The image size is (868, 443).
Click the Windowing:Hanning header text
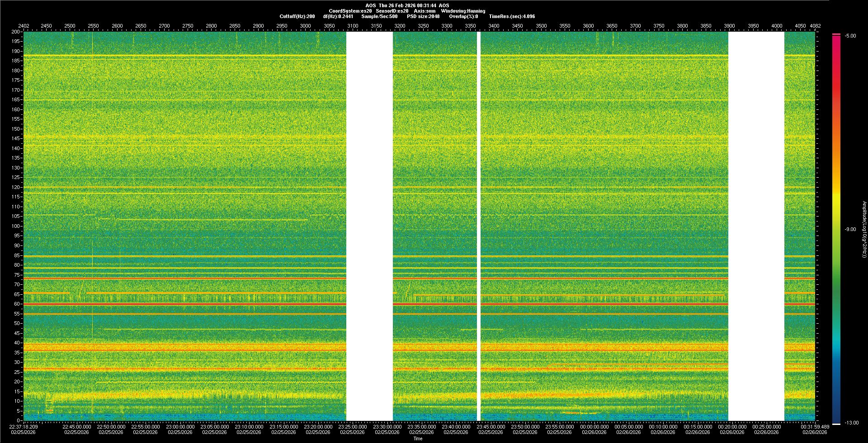coord(463,11)
